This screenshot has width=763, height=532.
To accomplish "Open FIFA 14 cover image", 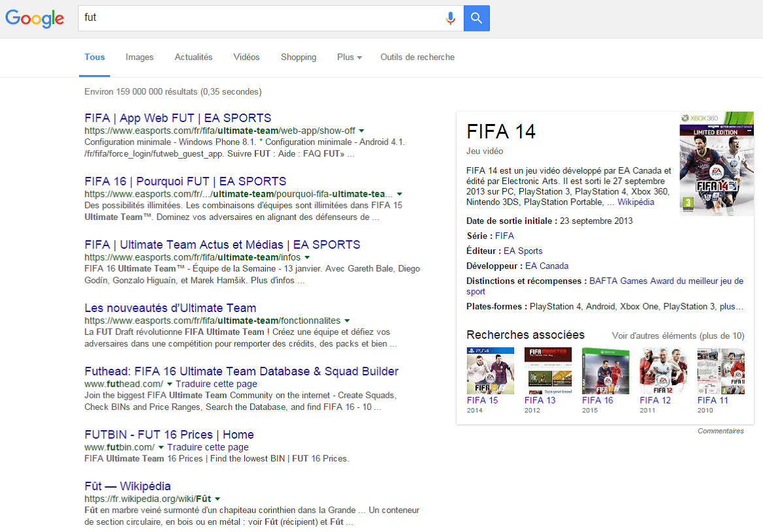I will pyautogui.click(x=716, y=164).
